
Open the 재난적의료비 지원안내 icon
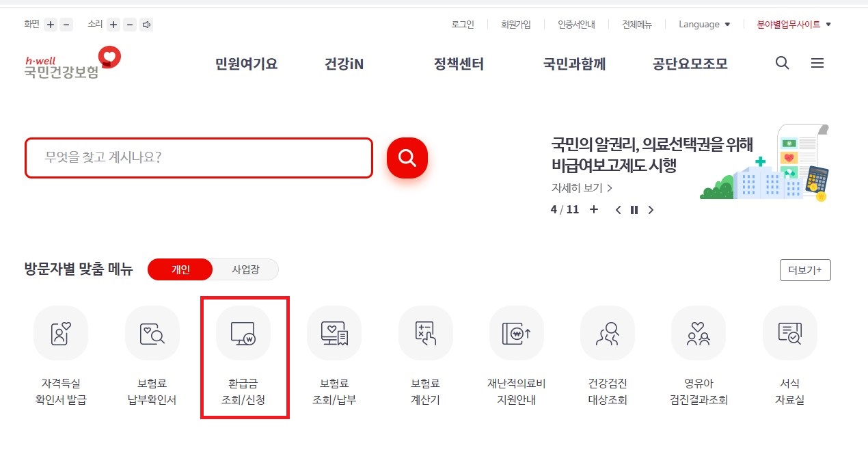(516, 333)
